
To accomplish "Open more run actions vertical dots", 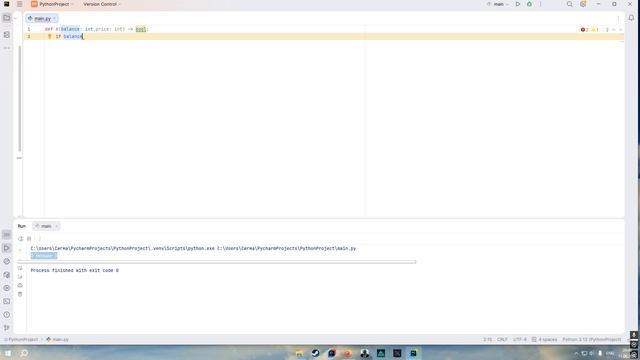I will pos(540,4).
